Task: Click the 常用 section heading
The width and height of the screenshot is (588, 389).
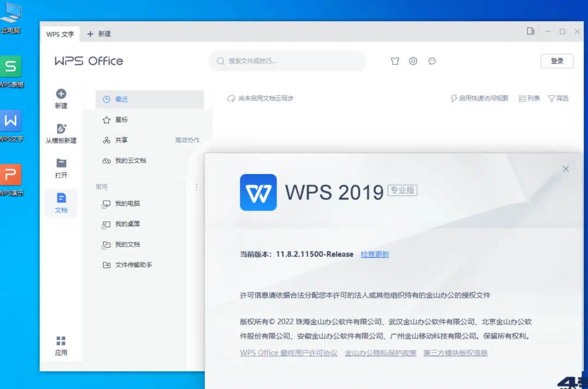Action: click(x=102, y=187)
